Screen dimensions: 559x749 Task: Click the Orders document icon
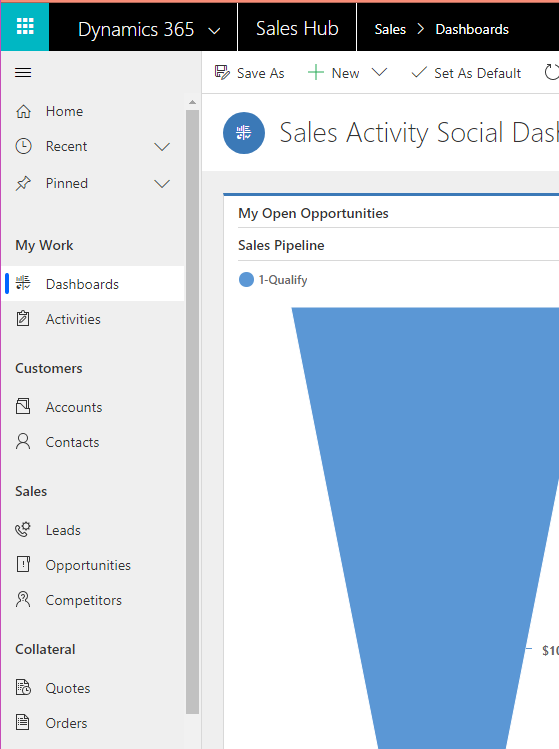click(x=22, y=722)
